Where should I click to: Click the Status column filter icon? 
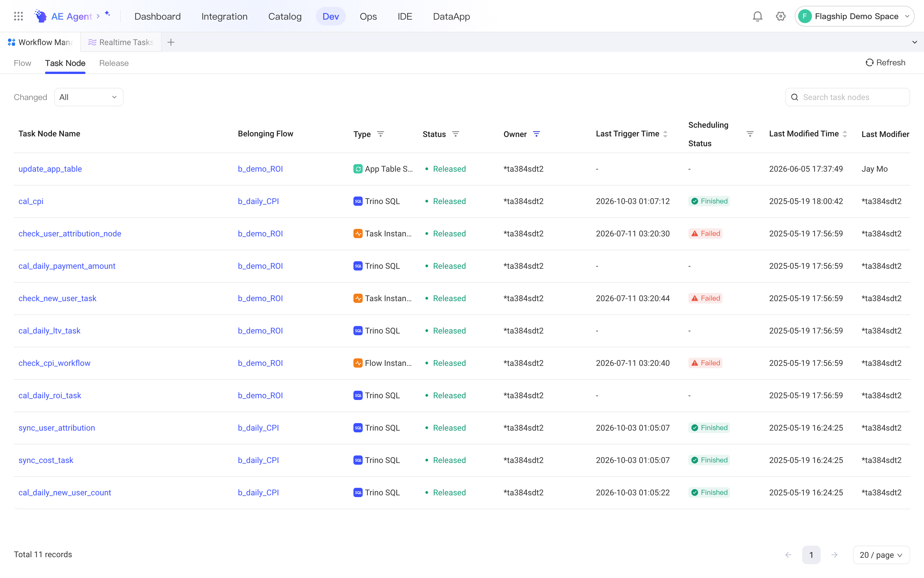click(456, 134)
